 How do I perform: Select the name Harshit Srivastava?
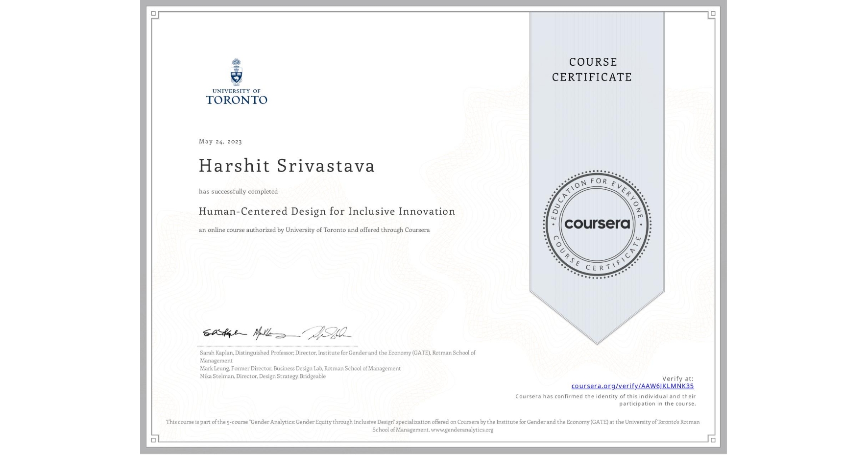pyautogui.click(x=287, y=166)
